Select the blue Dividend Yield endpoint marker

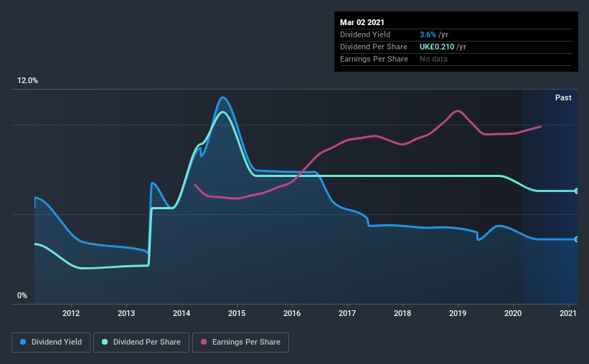coord(577,239)
